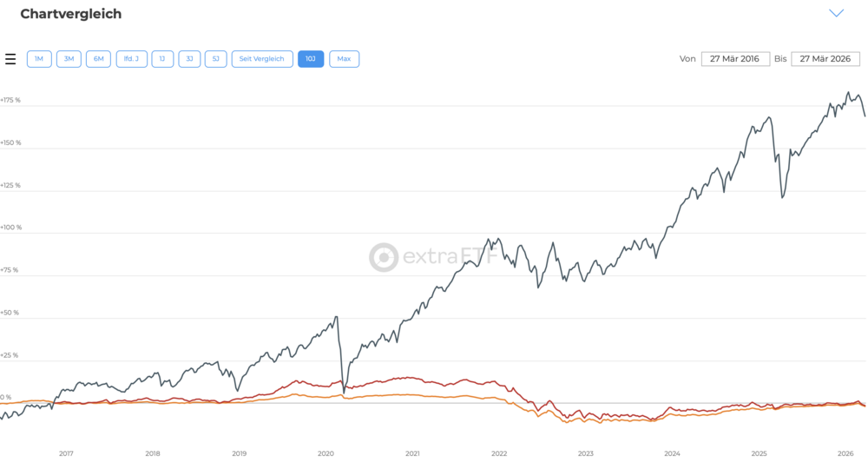This screenshot has width=868, height=469.
Task: Select the 3M time range
Action: (x=69, y=59)
